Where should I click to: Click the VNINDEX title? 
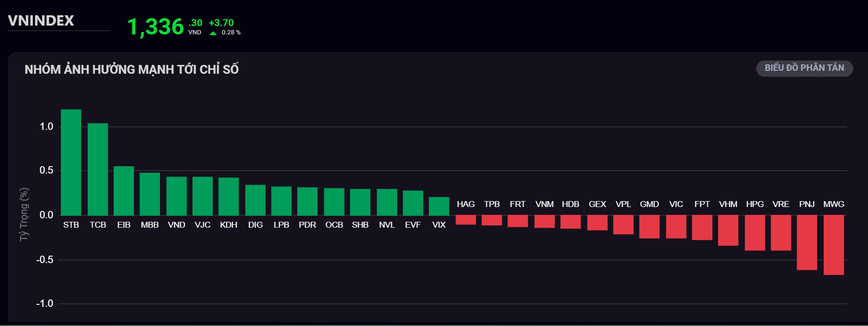41,21
